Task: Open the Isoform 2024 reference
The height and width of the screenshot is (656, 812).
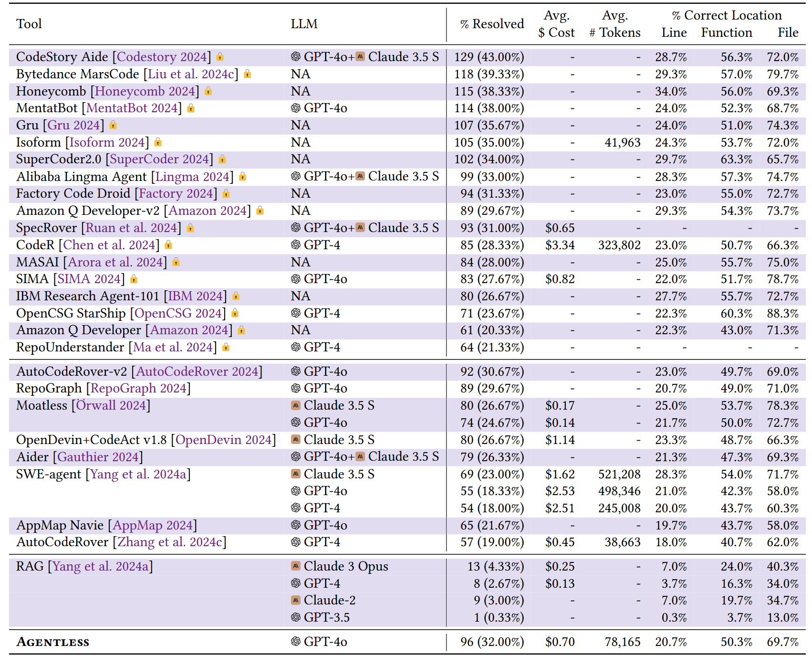Action: [107, 142]
